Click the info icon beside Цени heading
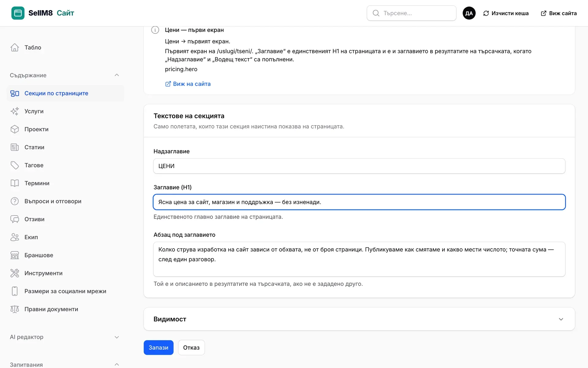 tap(155, 30)
